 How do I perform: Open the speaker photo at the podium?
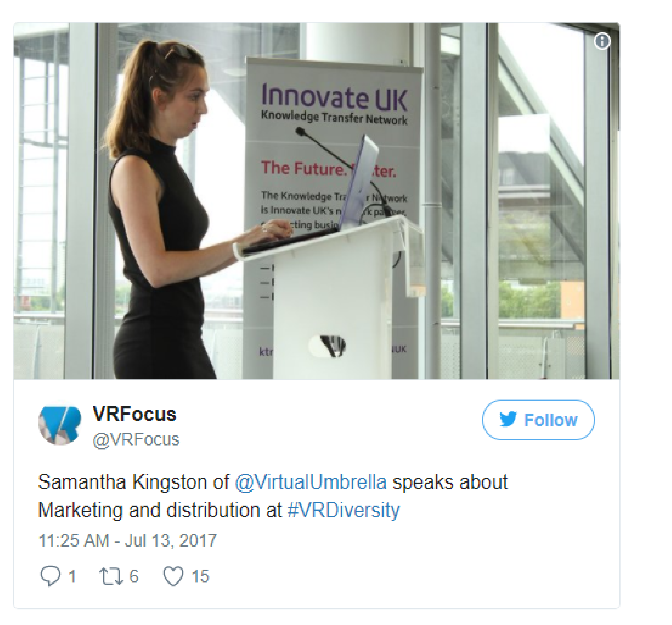[317, 201]
